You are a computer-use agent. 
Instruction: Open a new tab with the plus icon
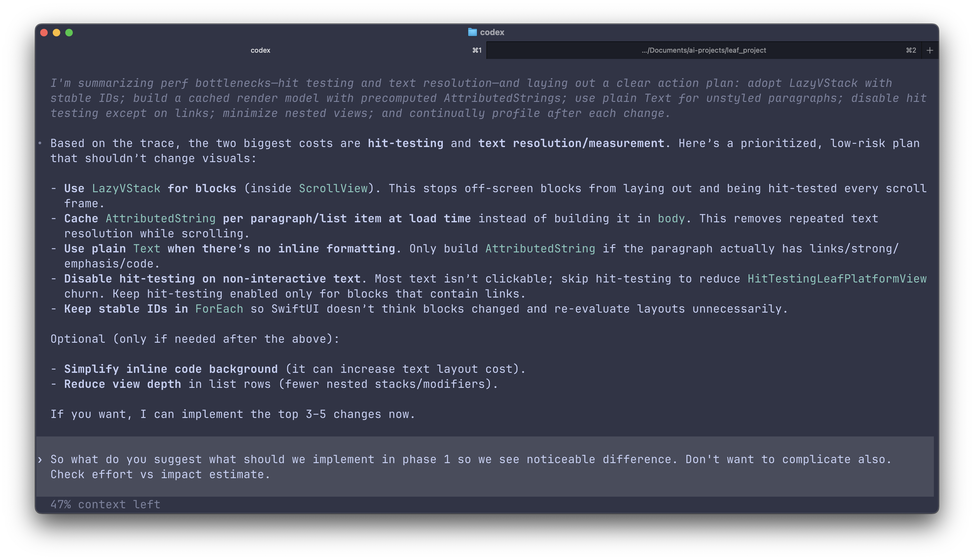click(x=929, y=50)
